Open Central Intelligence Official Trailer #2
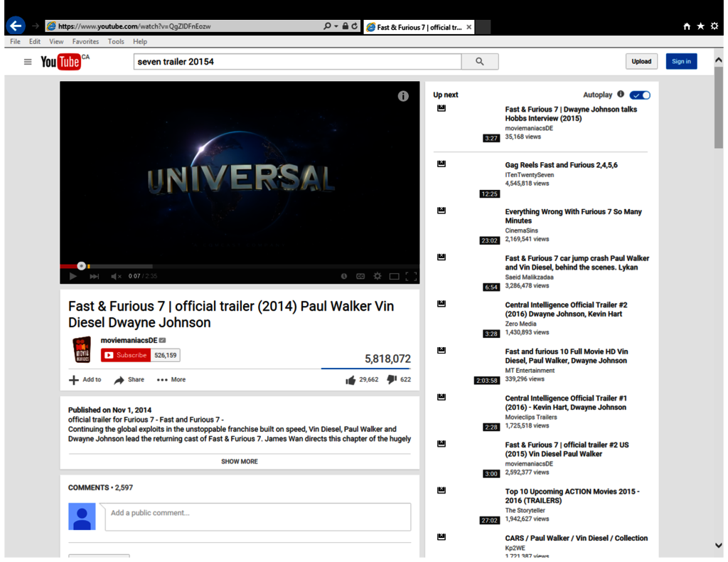The image size is (728, 562). click(566, 309)
